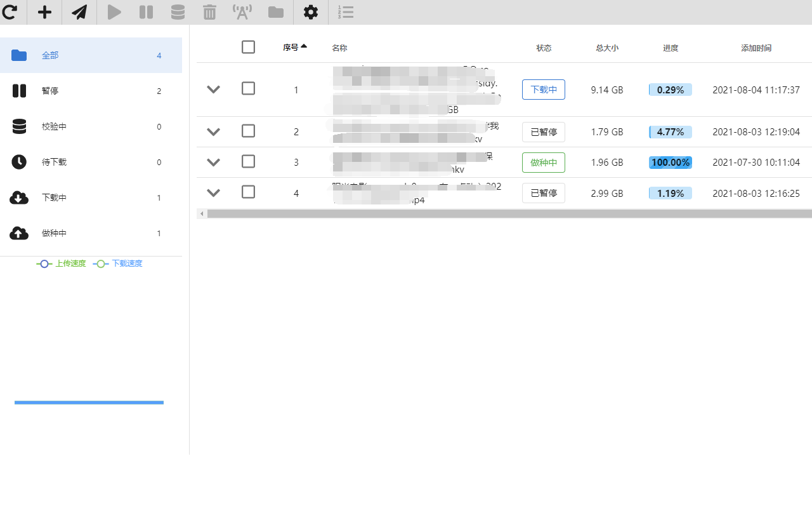The image size is (812, 508).
Task: Click the toolbar database verify icon
Action: click(x=178, y=11)
